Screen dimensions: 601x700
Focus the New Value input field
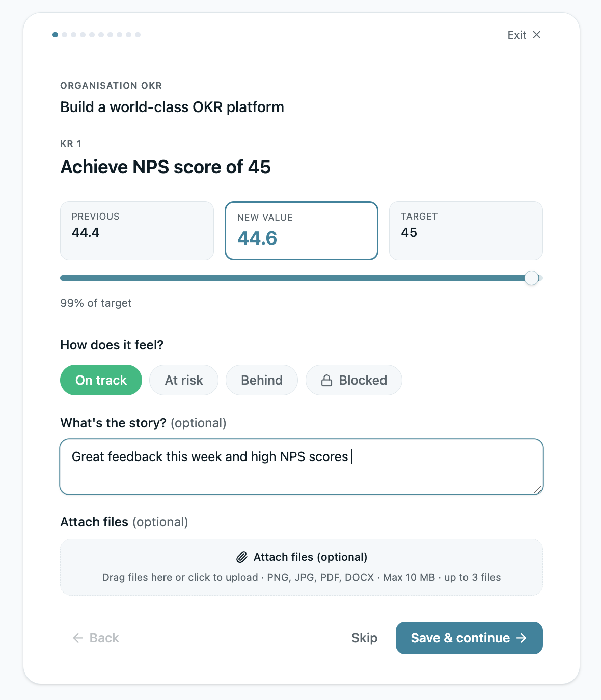tap(302, 231)
